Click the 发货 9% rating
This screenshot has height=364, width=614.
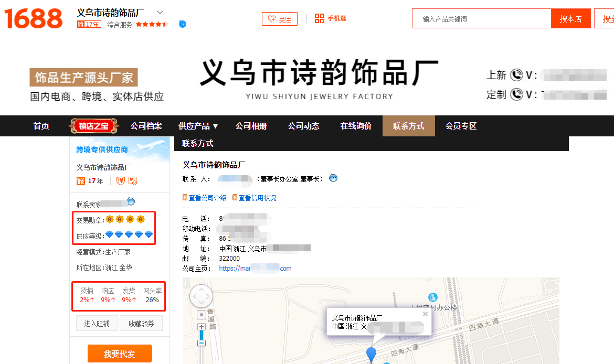pos(129,295)
